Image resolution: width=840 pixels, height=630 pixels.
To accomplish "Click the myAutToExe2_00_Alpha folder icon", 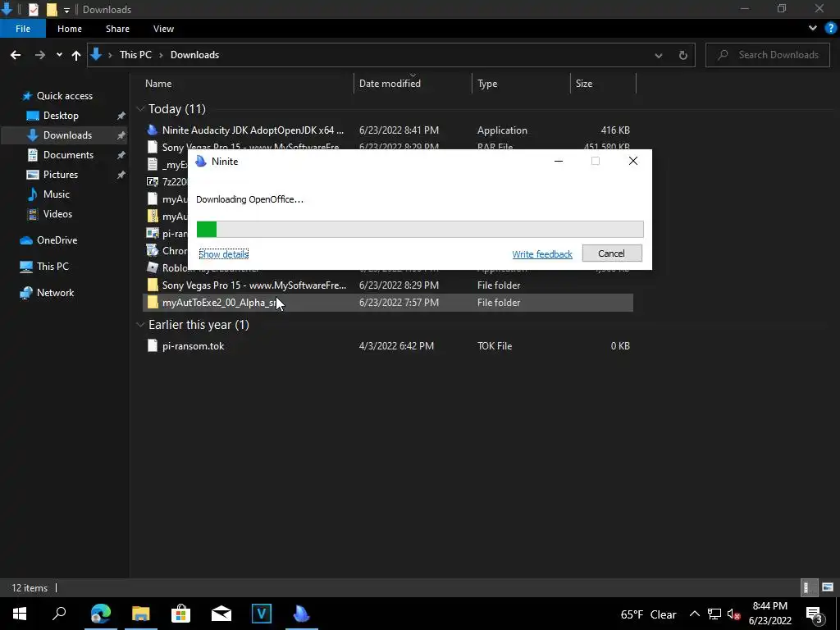I will pos(153,303).
